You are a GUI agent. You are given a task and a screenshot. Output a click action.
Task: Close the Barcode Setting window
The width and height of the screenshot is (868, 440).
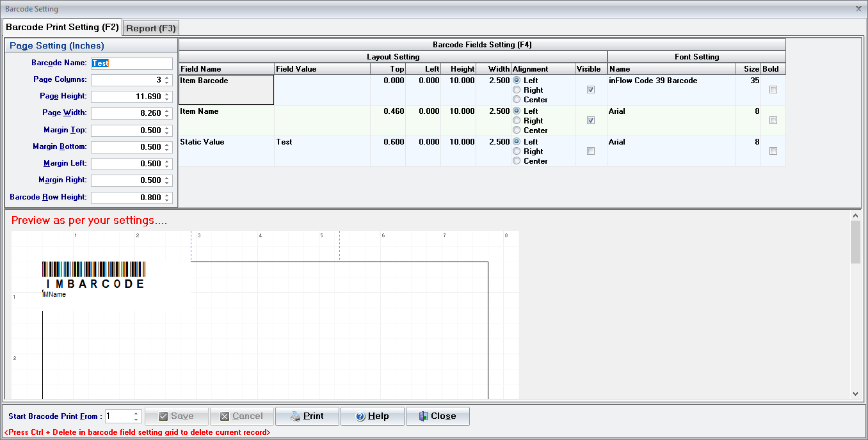coord(858,8)
